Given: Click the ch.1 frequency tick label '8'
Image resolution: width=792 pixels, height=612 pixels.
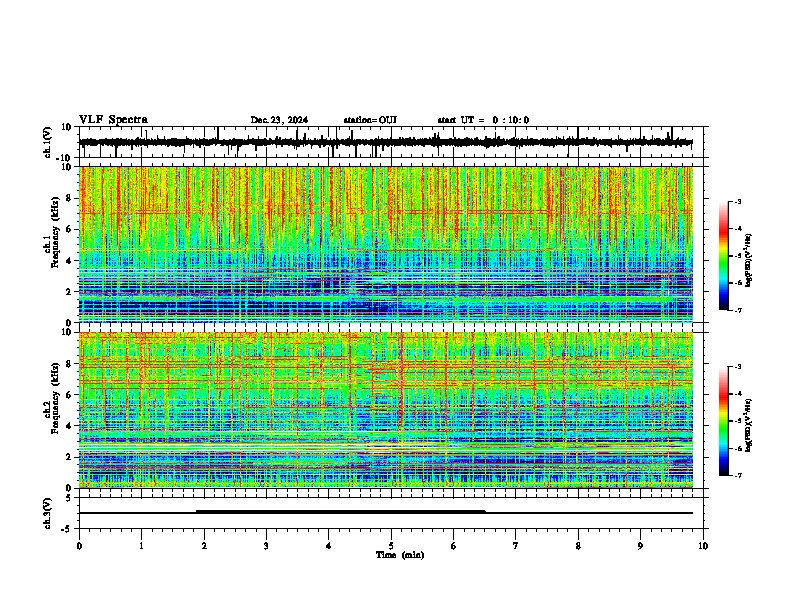Looking at the screenshot, I should click(70, 198).
